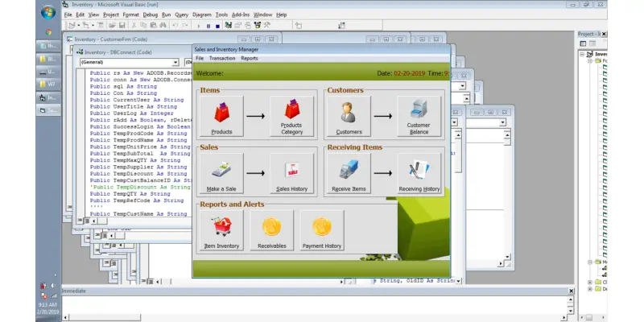Expand the Class Modules folder node

(x=590, y=283)
